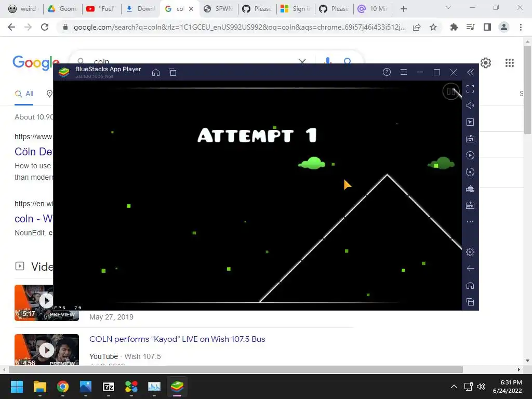
Task: Open Google quick settings gear
Action: point(486,63)
